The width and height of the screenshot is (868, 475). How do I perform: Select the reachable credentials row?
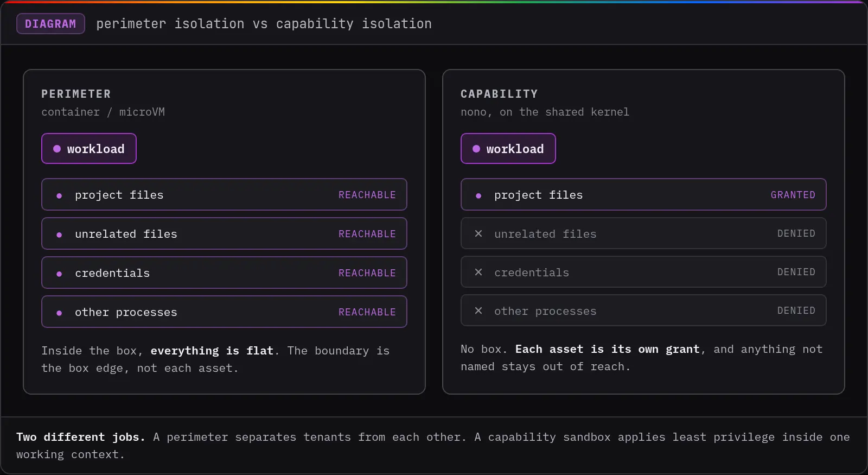click(x=224, y=273)
